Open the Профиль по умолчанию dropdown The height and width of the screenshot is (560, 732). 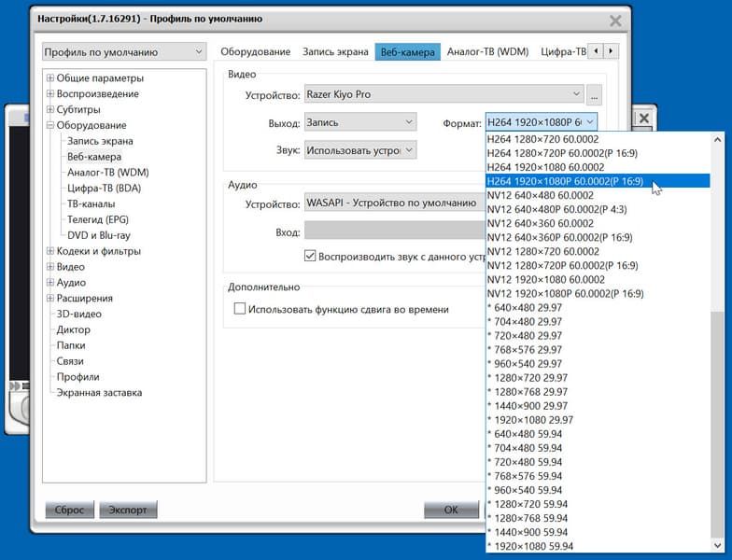click(x=124, y=52)
